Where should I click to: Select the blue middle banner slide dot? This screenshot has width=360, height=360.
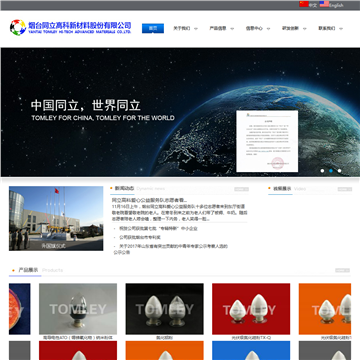[x=331, y=171]
